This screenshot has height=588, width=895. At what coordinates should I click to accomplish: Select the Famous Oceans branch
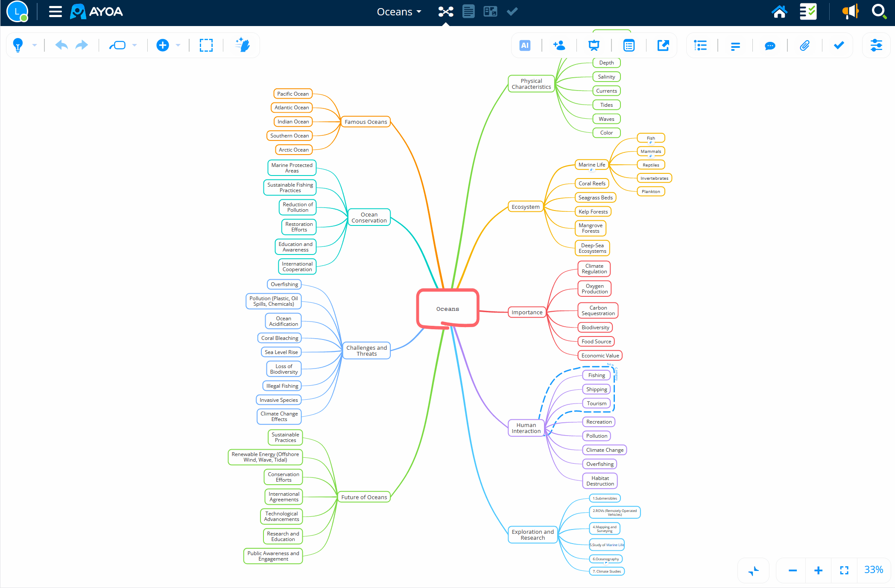pos(366,122)
